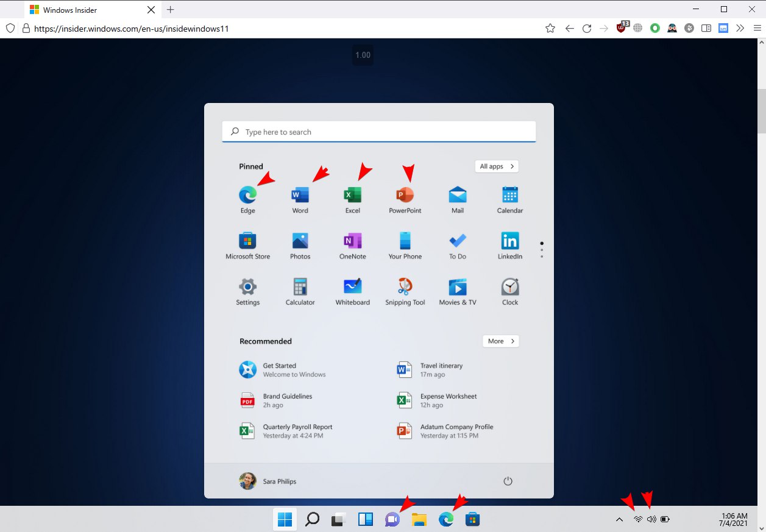Open Edge from the taskbar
Screen dimensions: 766x532
[446, 519]
